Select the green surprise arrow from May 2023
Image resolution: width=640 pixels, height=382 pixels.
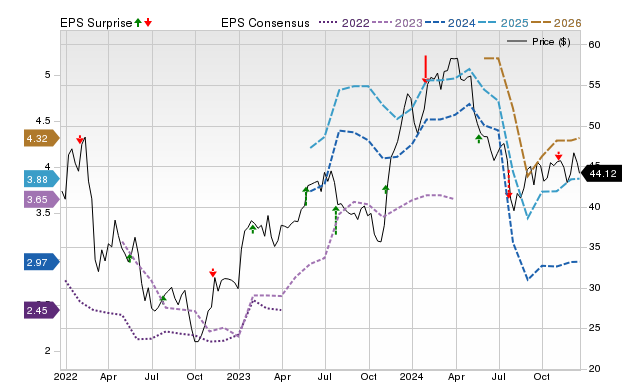306,196
